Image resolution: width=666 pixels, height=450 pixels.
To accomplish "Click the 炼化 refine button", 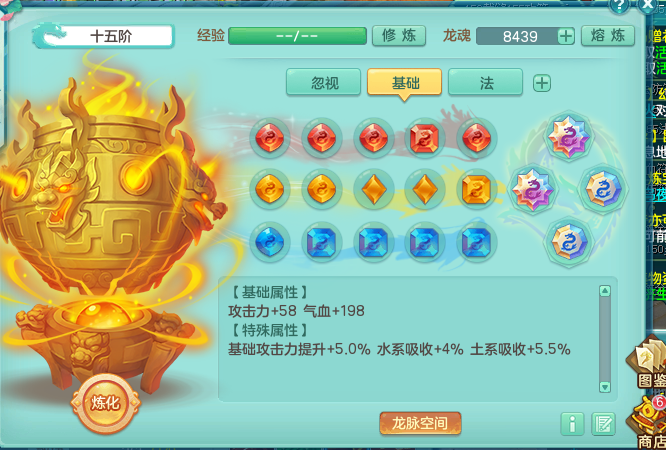I will tap(105, 402).
